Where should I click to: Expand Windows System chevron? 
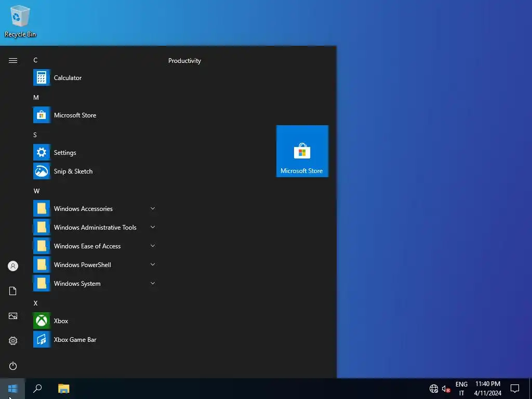(x=153, y=283)
